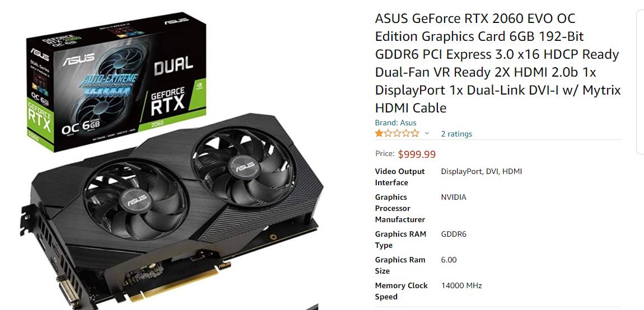Expand the rating breakdown chevron
Viewport: 644px width, 310px height.
pos(427,133)
